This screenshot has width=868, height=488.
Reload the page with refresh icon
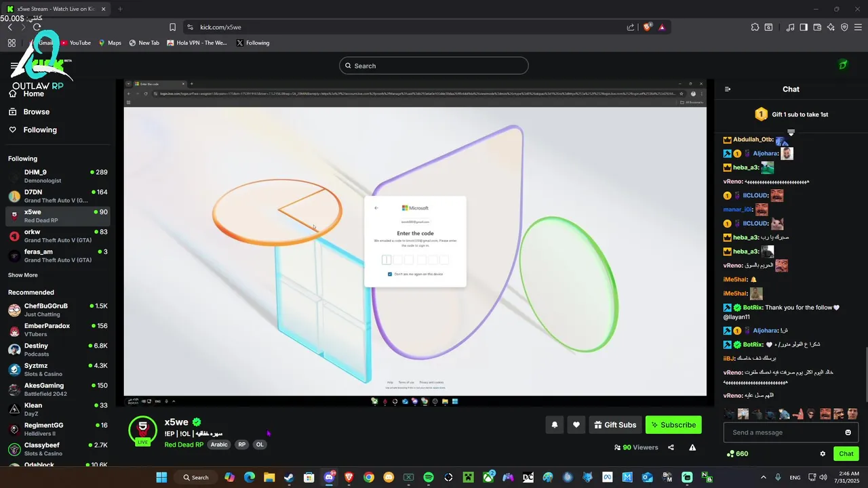pos(37,27)
